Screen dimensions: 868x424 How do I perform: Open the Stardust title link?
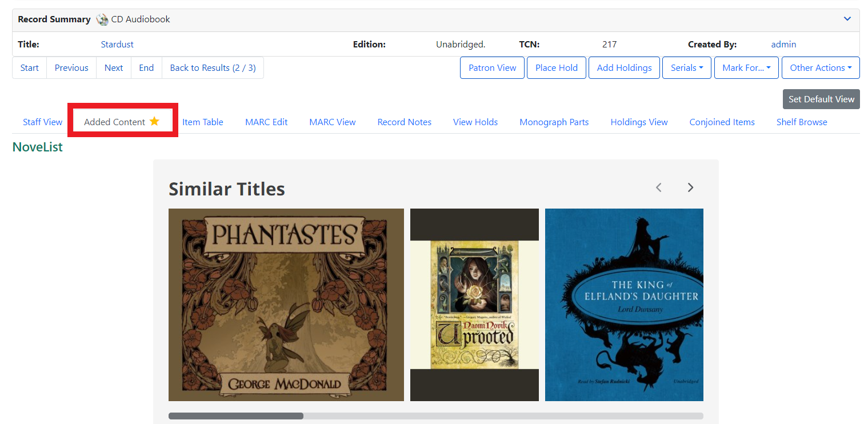(117, 44)
